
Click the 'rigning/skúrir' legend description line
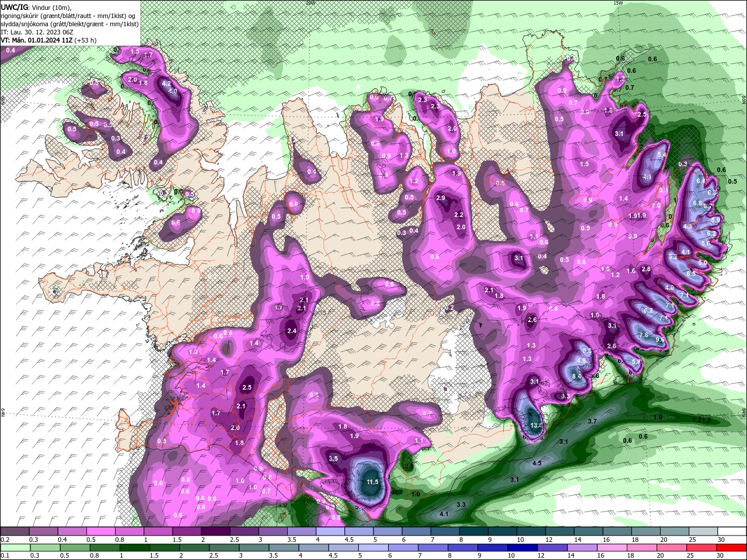(68, 15)
